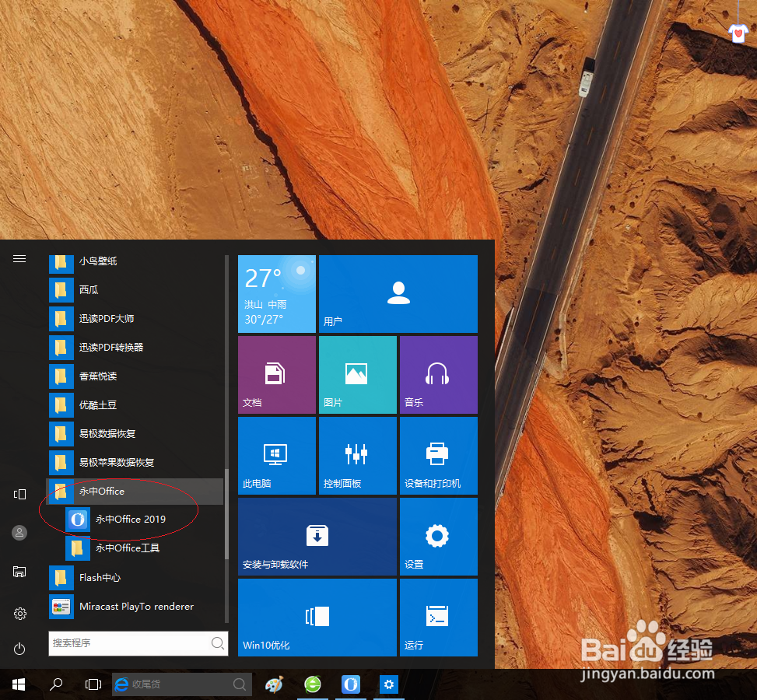757x700 pixels.
Task: Expand the 迅读PDF大师 folder
Action: click(135, 319)
